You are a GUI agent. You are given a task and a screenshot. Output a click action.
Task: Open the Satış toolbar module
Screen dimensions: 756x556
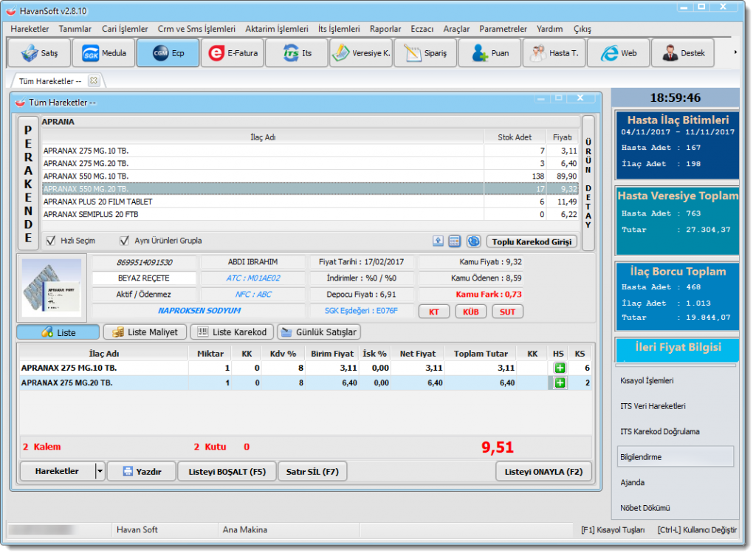(38, 53)
